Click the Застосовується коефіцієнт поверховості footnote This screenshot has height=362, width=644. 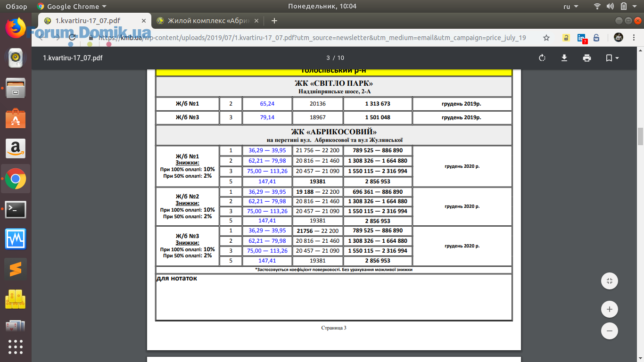(334, 270)
